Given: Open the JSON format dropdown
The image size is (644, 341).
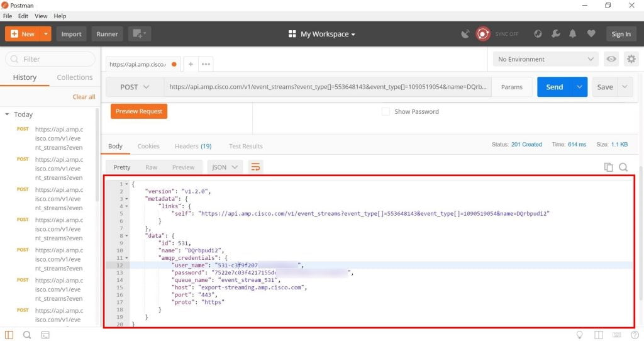Looking at the screenshot, I should 225,167.
